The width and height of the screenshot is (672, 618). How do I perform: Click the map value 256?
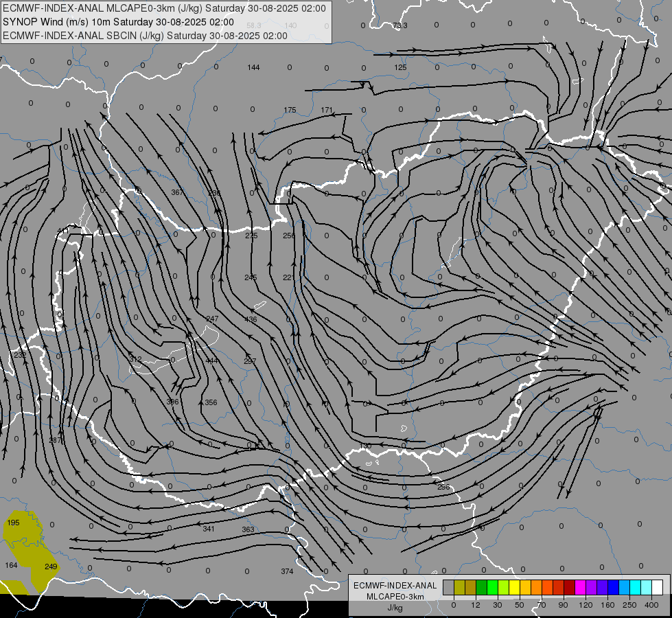289,236
